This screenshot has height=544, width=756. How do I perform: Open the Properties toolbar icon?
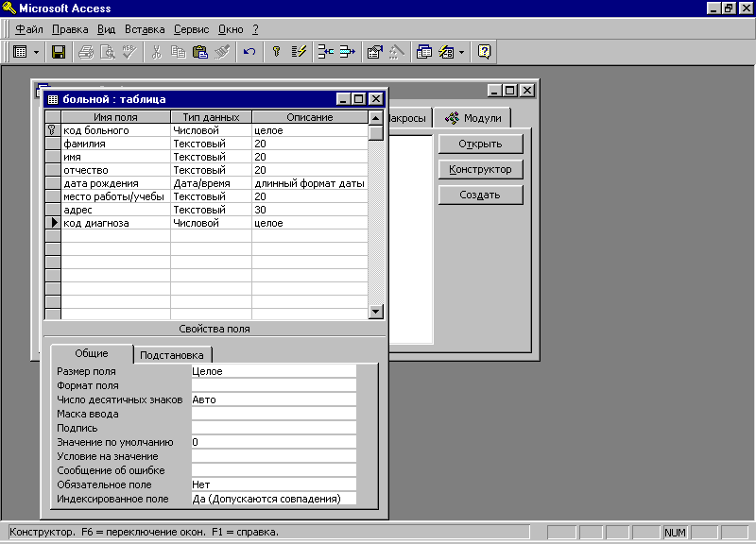(374, 52)
